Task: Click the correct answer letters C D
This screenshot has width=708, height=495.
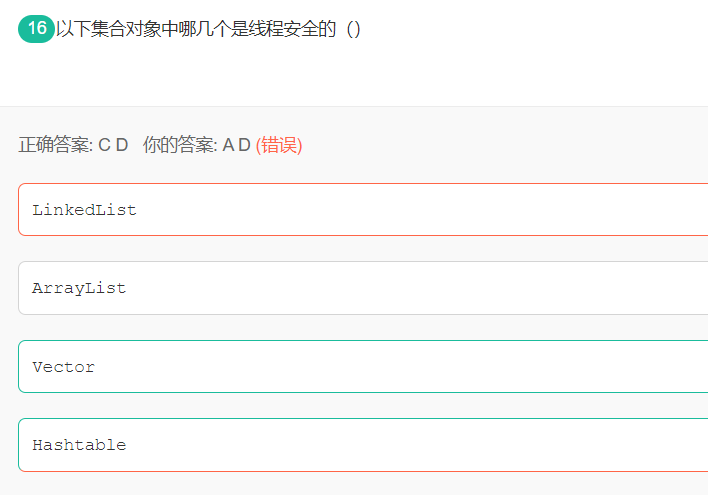Action: pos(113,145)
